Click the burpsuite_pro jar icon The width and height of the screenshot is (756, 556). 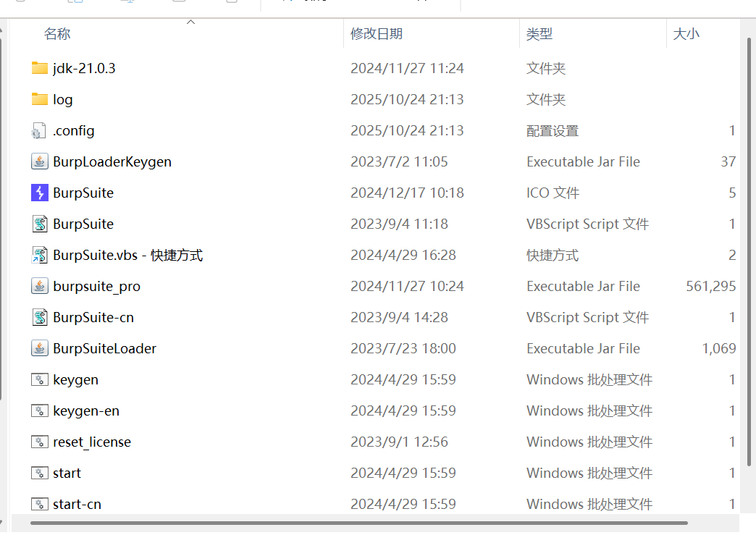(40, 286)
